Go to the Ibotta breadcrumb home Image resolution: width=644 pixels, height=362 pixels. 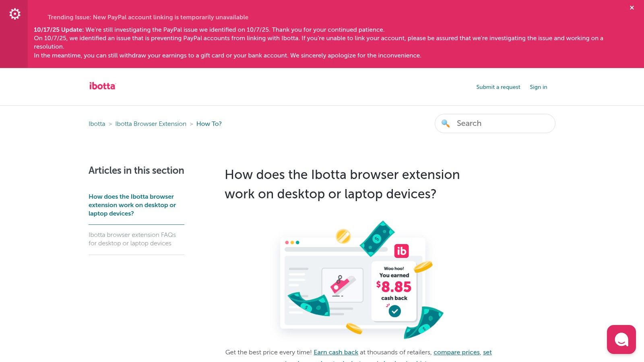(x=97, y=124)
